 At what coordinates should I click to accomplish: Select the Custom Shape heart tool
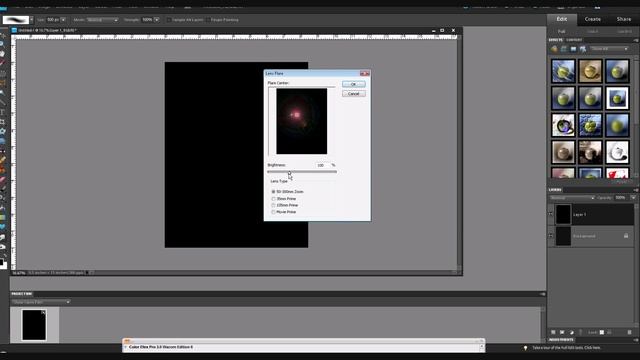(2, 227)
